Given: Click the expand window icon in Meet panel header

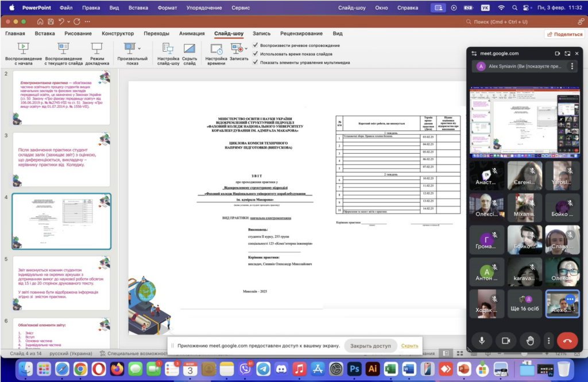Looking at the screenshot, I should coord(567,53).
